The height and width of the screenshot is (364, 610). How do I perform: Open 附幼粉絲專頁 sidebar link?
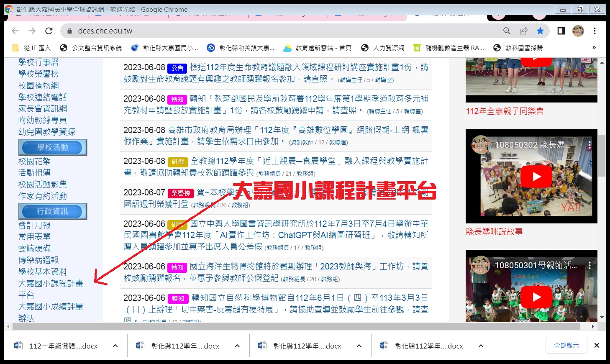coord(43,120)
